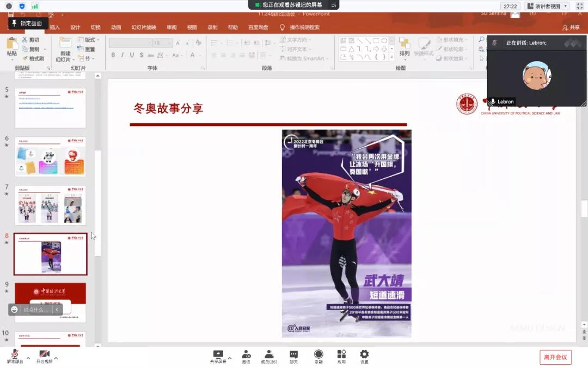Click Leave Meeting (离开会议) button
588x368 pixels.
(556, 357)
